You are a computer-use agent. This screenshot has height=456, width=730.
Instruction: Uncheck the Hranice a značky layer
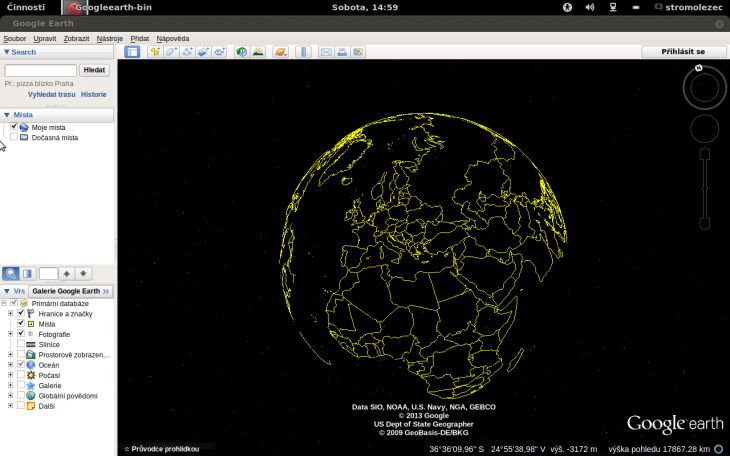click(x=20, y=313)
